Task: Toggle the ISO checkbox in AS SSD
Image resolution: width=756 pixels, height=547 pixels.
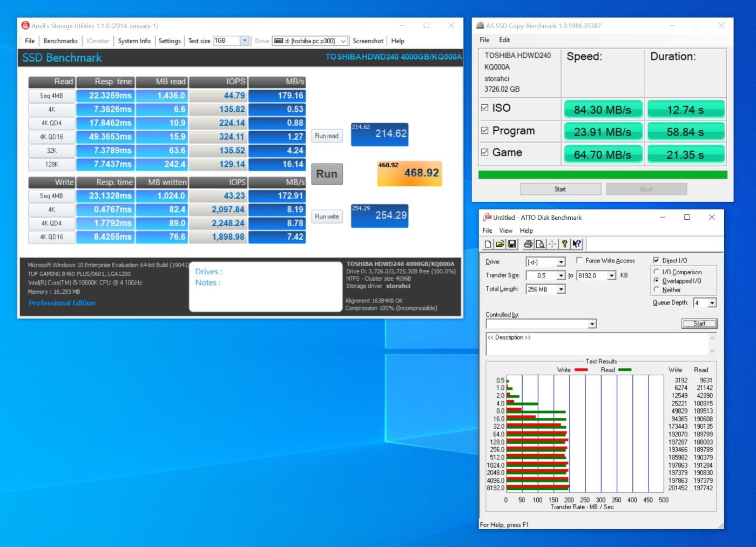Action: [x=484, y=108]
